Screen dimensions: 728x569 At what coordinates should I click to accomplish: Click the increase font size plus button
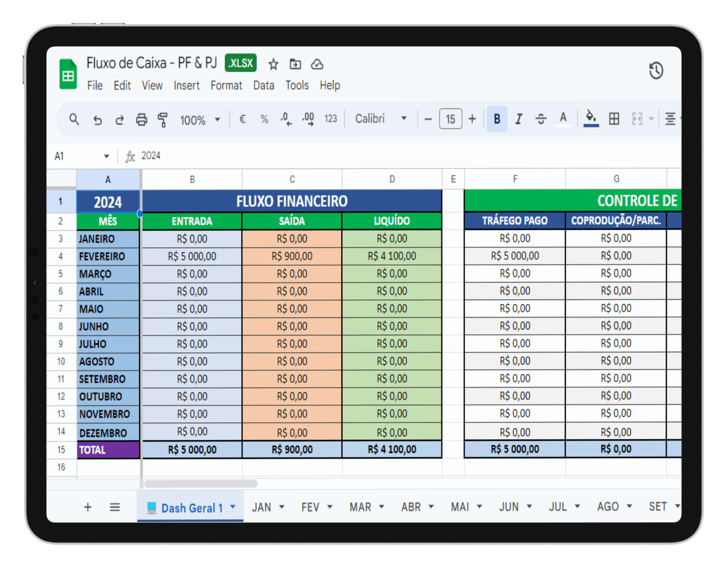(472, 119)
